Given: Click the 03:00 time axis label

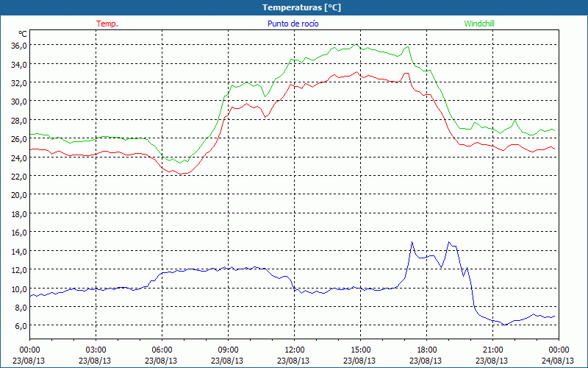Looking at the screenshot, I should (x=96, y=350).
